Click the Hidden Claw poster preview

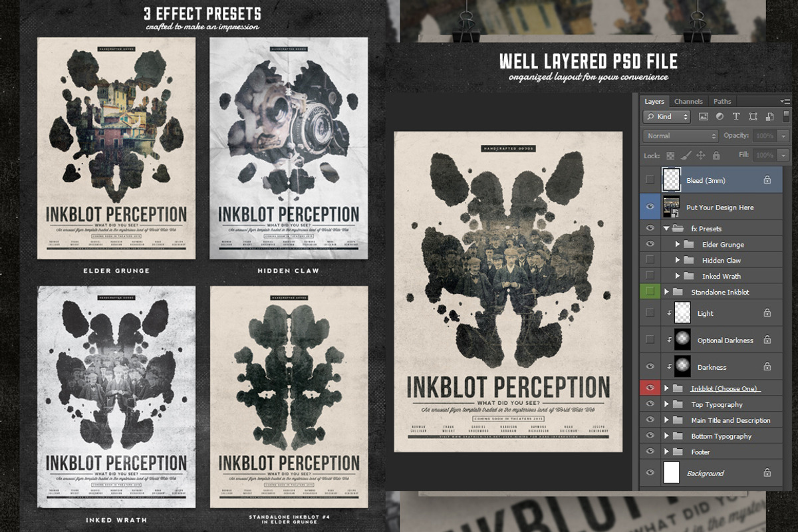click(289, 148)
